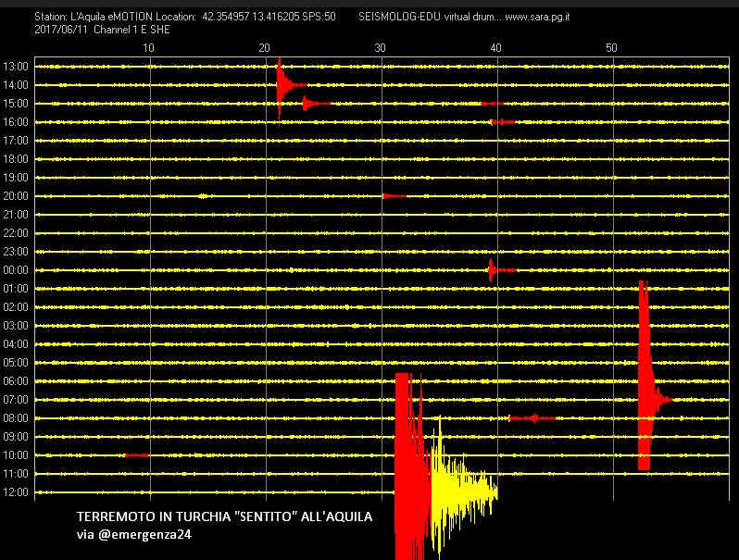Click the 07:00 hour label

pyautogui.click(x=16, y=400)
